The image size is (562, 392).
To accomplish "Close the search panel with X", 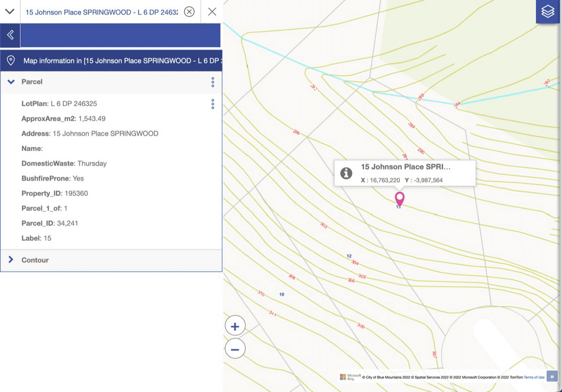I will [x=212, y=12].
